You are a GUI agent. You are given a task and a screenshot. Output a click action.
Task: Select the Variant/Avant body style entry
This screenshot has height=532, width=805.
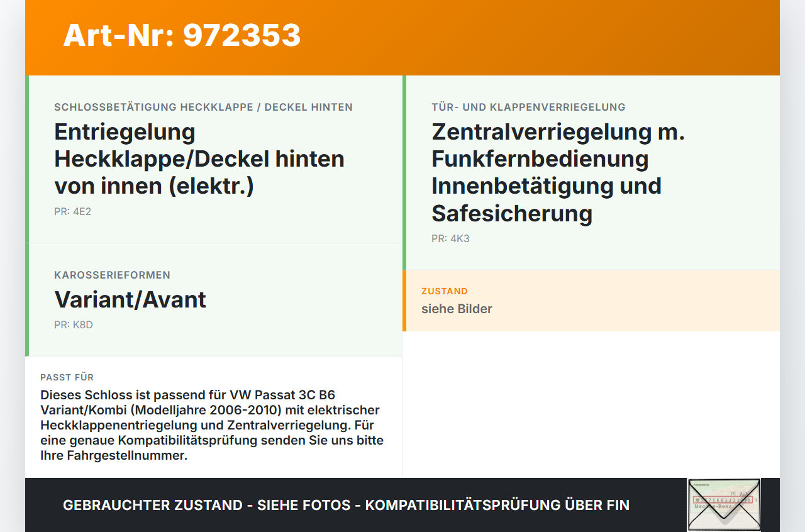coord(130,300)
